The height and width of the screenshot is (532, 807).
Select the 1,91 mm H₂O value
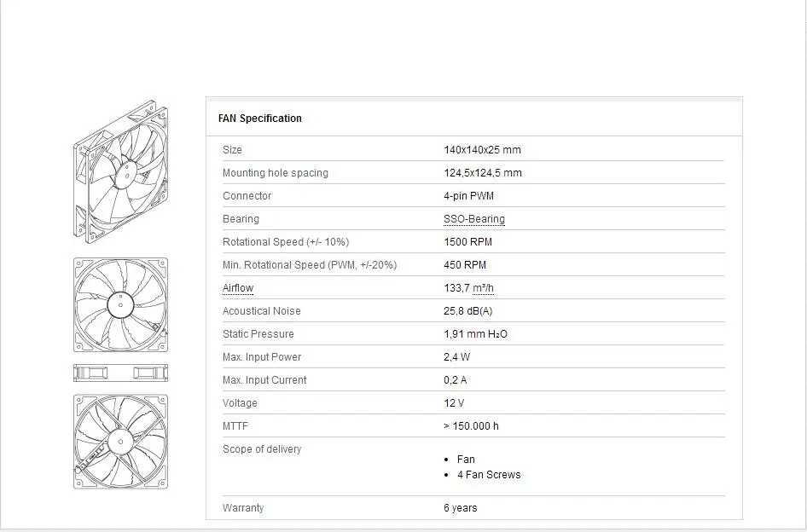(475, 334)
